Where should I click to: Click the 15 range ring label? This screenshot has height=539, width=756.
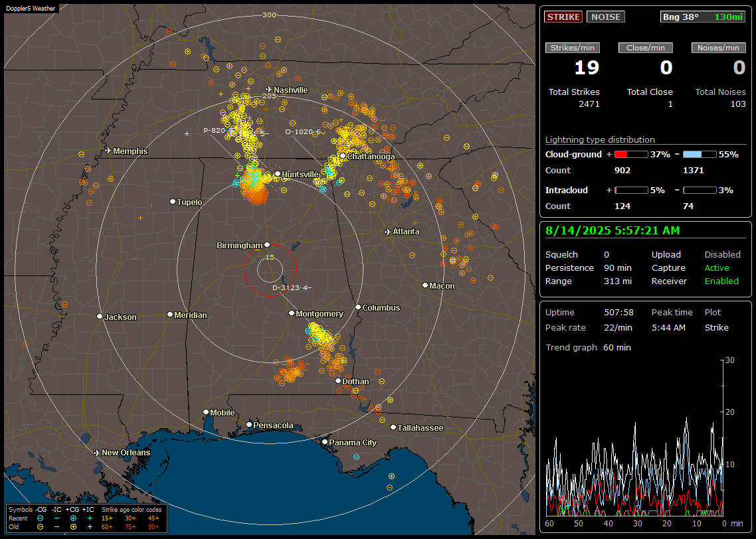click(270, 257)
